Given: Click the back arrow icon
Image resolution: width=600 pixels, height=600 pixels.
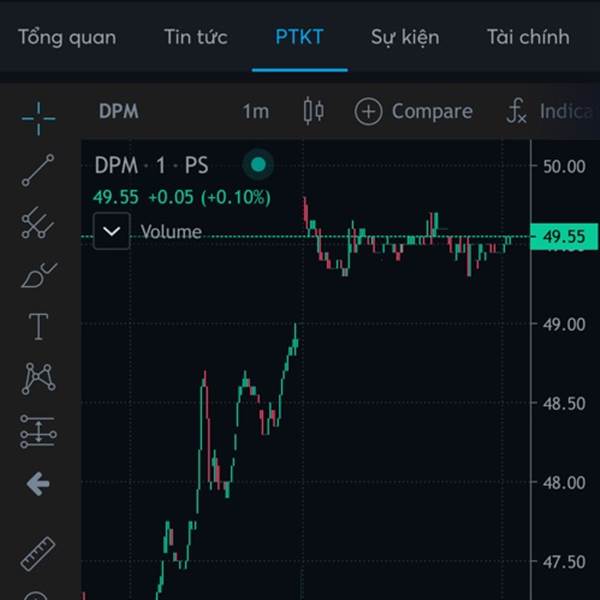Looking at the screenshot, I should (38, 484).
